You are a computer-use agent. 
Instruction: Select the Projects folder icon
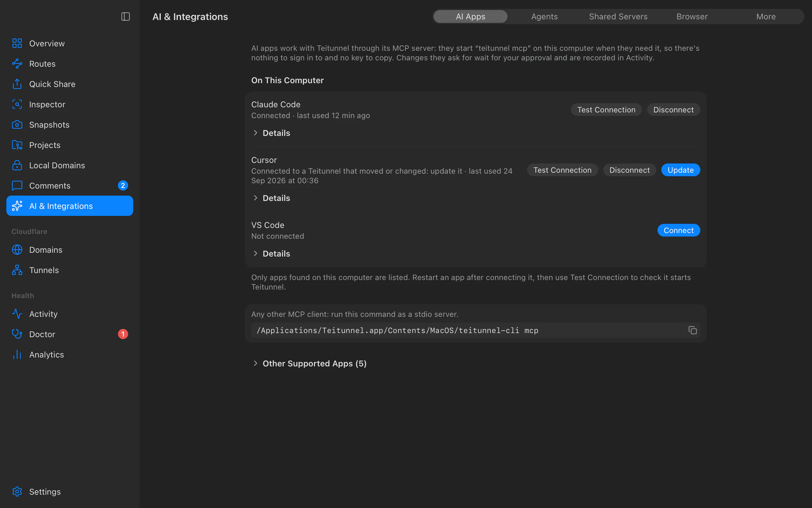point(17,145)
